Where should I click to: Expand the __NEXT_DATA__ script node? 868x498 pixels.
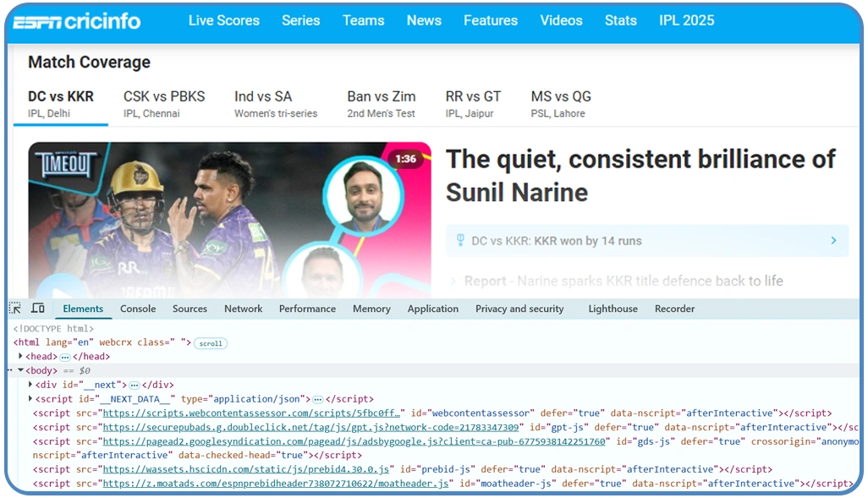tap(31, 399)
